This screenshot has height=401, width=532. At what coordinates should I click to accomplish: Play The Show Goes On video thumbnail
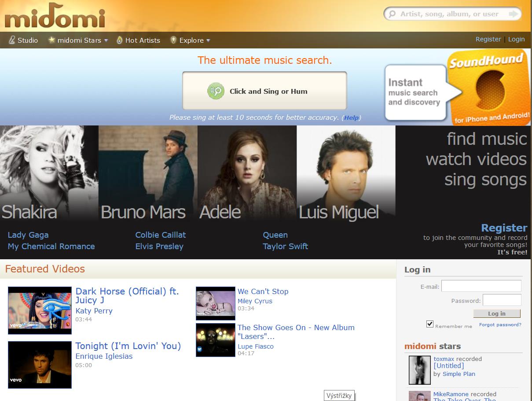point(216,340)
